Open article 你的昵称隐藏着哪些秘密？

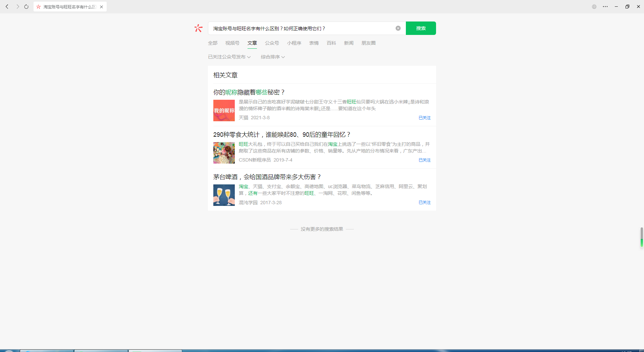(x=249, y=92)
